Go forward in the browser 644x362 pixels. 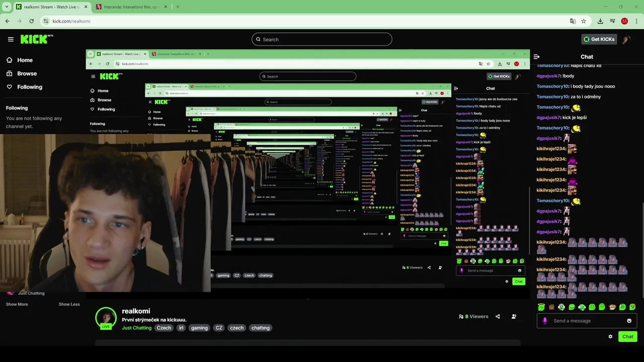tap(19, 21)
